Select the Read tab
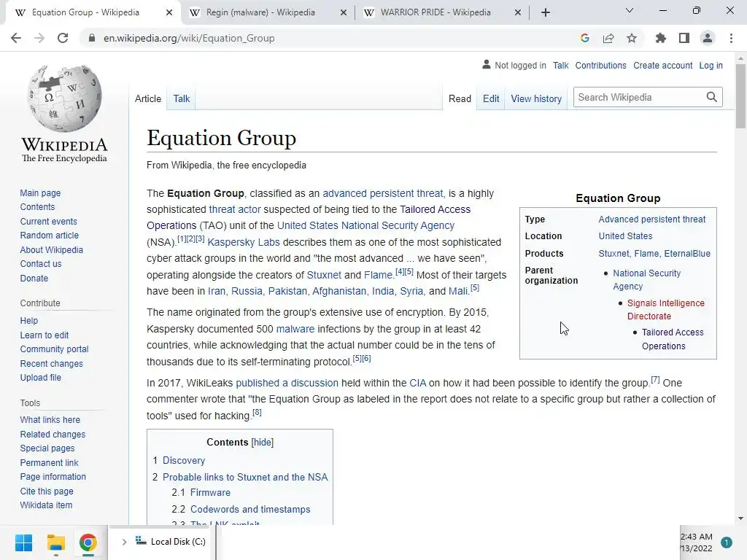The image size is (747, 560). tap(460, 98)
